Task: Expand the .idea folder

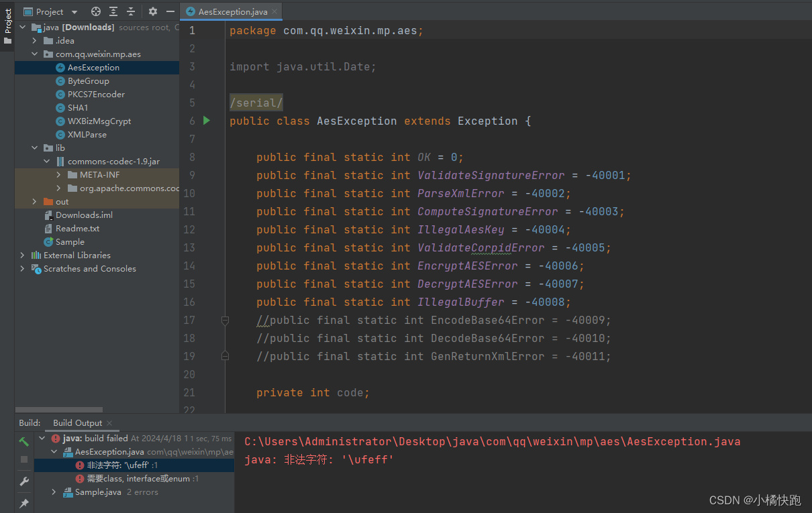Action: [x=35, y=41]
